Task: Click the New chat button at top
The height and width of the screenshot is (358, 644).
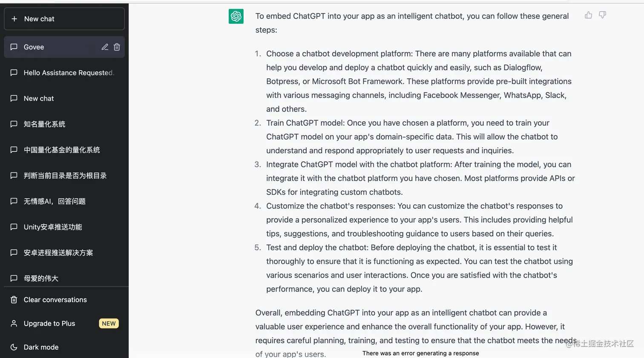Action: [64, 19]
